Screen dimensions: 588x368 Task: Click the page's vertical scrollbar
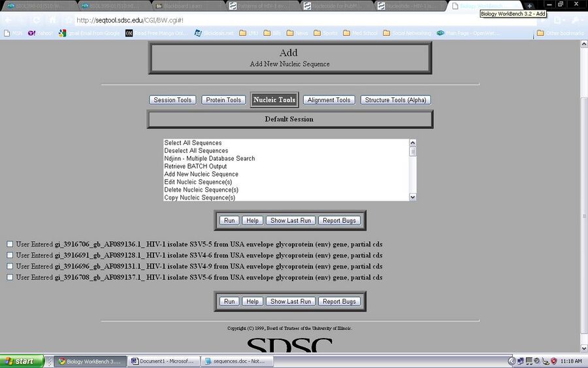[x=583, y=196]
